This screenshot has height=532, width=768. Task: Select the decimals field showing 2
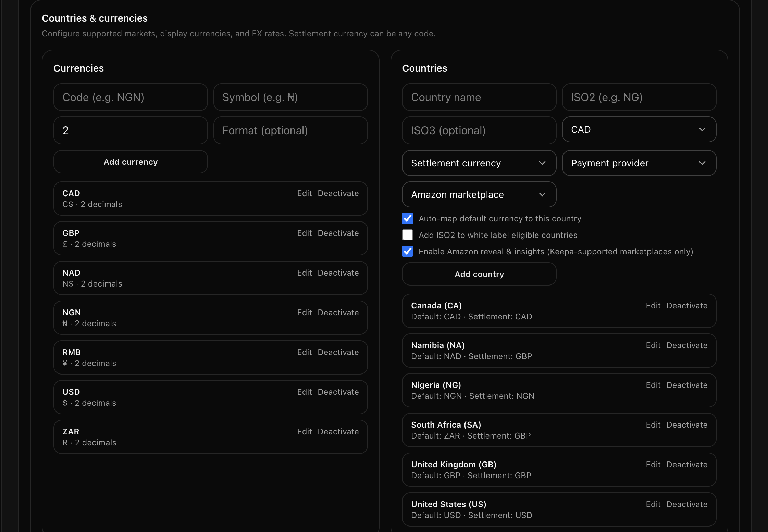[x=131, y=130]
